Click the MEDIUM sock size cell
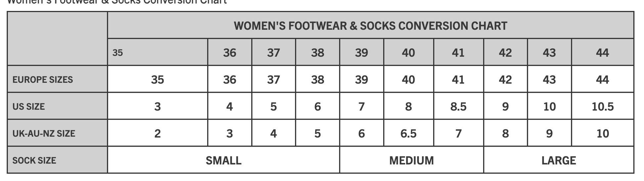Image resolution: width=644 pixels, height=181 pixels. click(x=411, y=160)
